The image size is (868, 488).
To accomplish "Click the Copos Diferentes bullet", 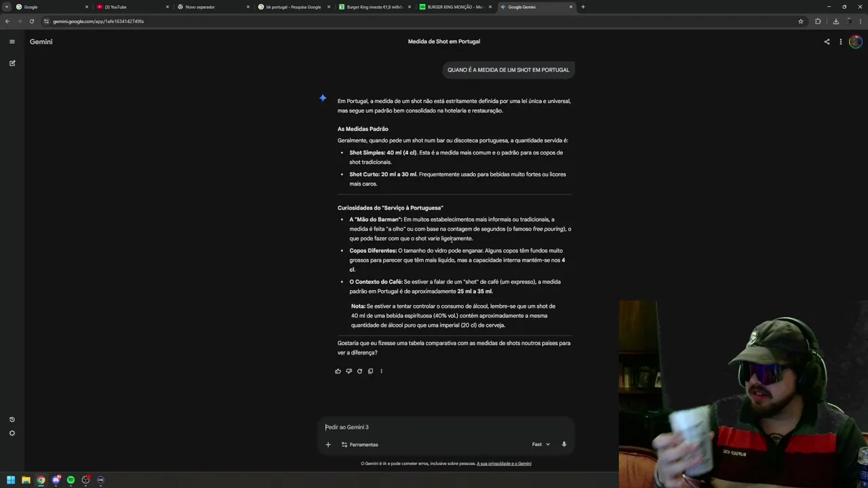I will click(458, 260).
